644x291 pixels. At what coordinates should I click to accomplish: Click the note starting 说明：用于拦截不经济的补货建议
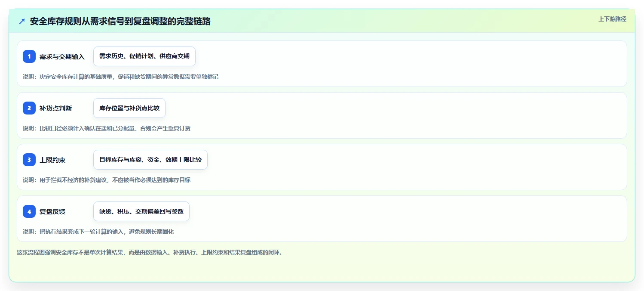tap(107, 180)
